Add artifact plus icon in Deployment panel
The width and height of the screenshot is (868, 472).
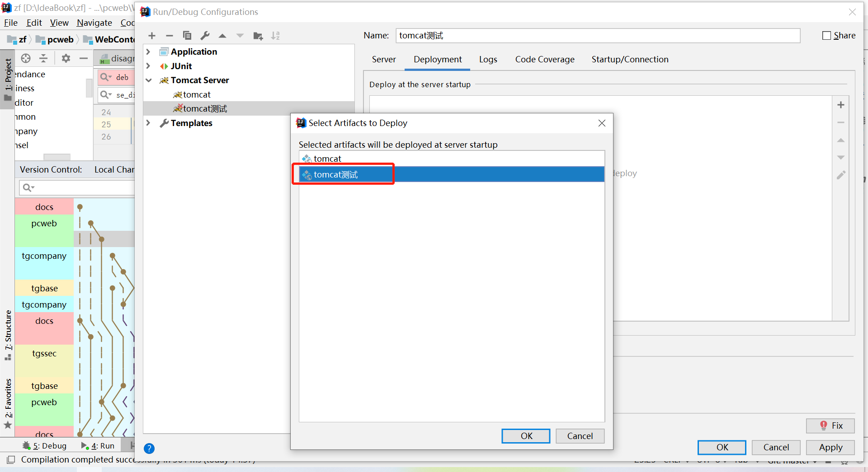tap(841, 105)
